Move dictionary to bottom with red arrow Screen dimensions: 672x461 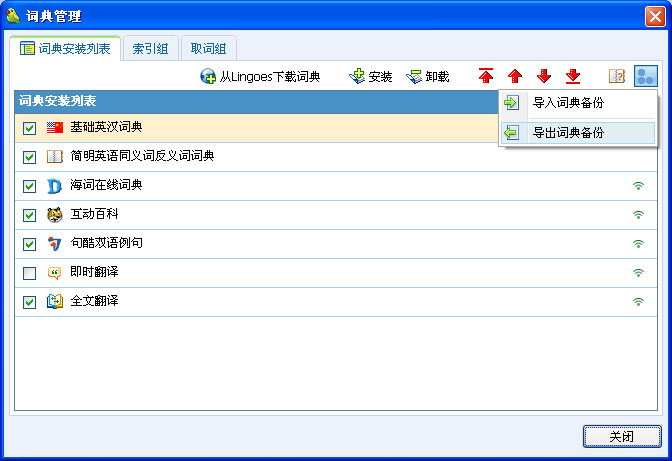(x=573, y=76)
